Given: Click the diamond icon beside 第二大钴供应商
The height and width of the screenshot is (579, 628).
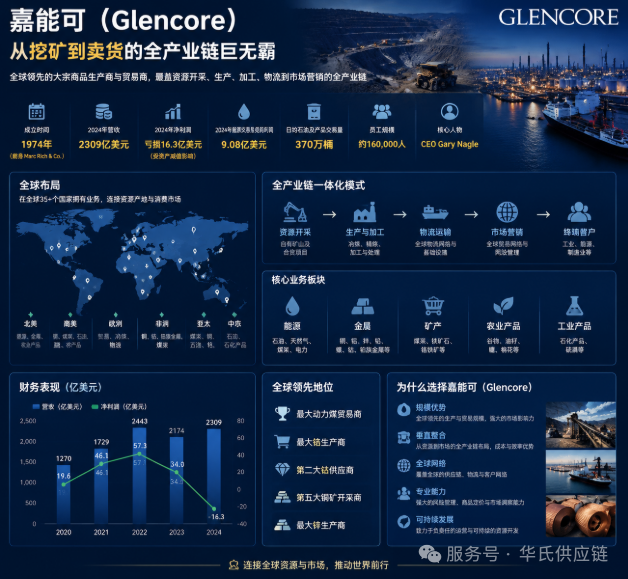Looking at the screenshot, I should coord(282,469).
